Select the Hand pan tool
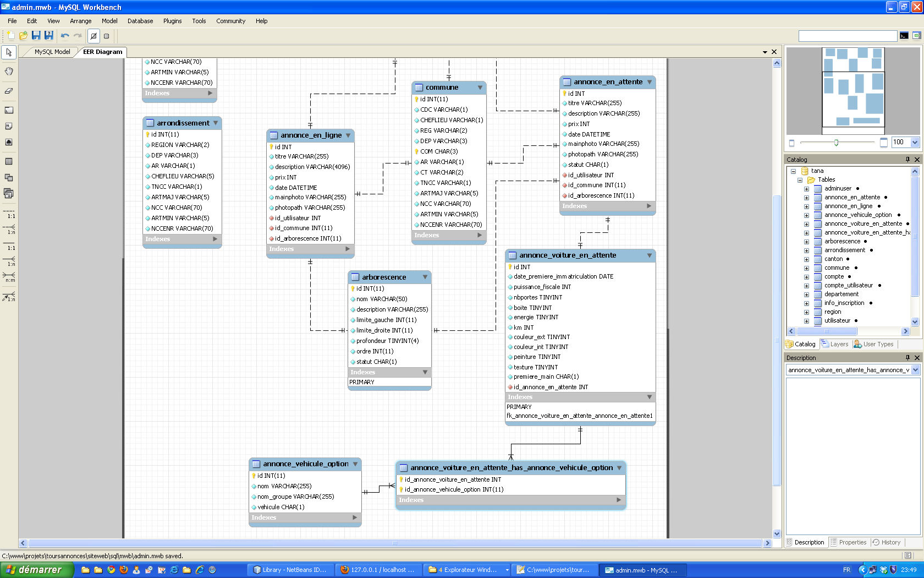This screenshot has width=924, height=578. [9, 72]
